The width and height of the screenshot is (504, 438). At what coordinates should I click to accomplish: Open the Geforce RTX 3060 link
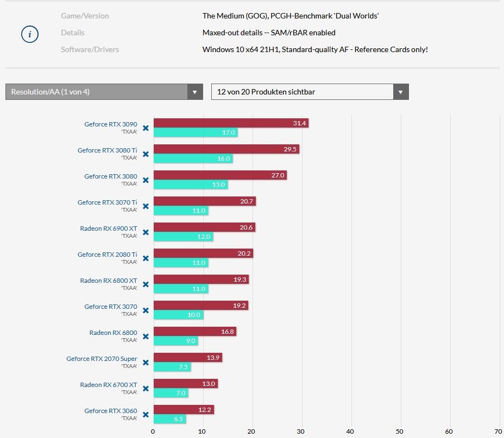tap(111, 411)
